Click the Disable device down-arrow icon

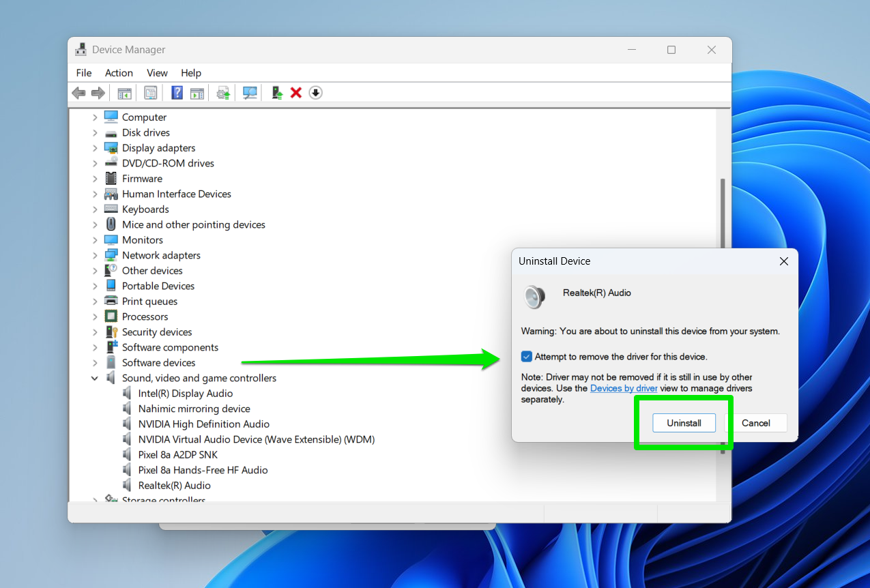[x=315, y=93]
